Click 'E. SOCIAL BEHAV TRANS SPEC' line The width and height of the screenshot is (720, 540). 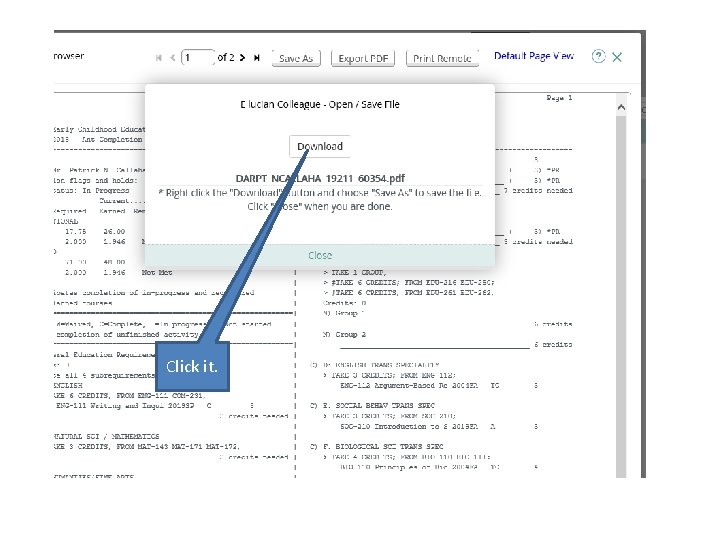pos(373,405)
